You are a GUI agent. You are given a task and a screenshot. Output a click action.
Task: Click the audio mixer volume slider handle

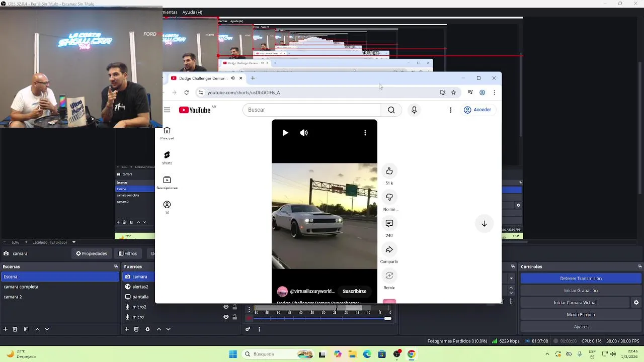pyautogui.click(x=387, y=318)
